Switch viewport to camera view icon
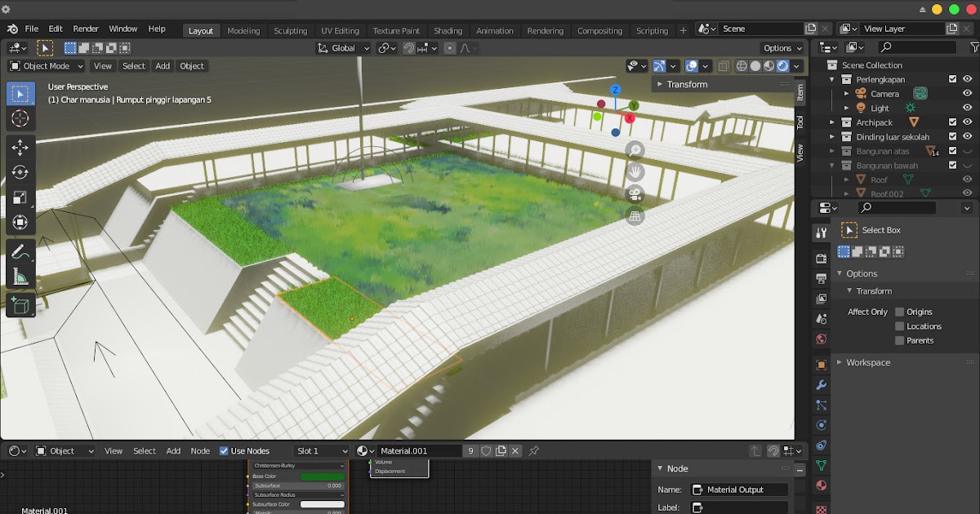The image size is (980, 514). (636, 195)
